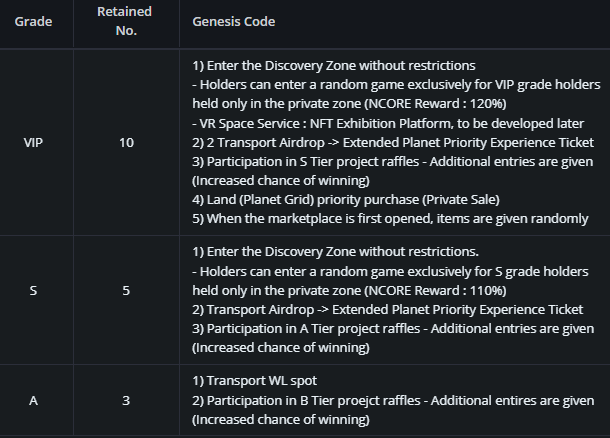Screen dimensions: 610x438
Task: Click S grade NCORE Reward 110% line
Action: coord(349,291)
